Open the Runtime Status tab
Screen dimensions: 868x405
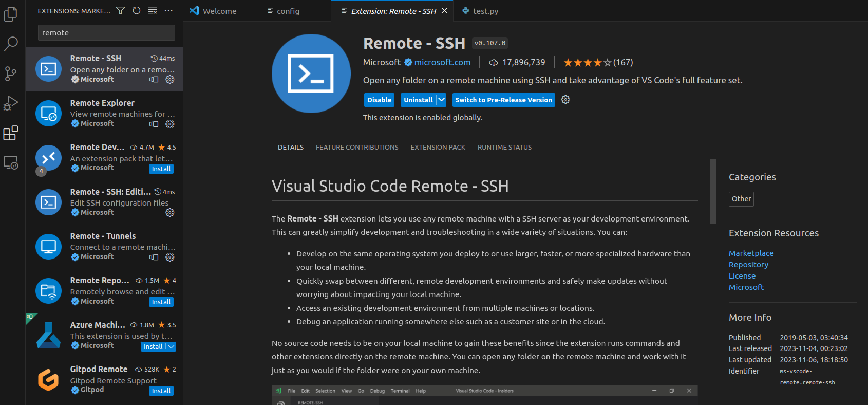click(504, 148)
